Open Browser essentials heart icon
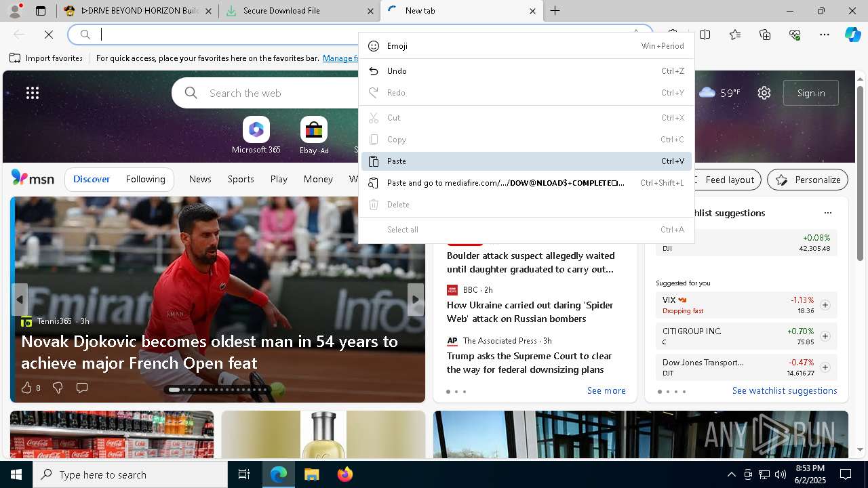Image resolution: width=868 pixels, height=488 pixels. [795, 35]
